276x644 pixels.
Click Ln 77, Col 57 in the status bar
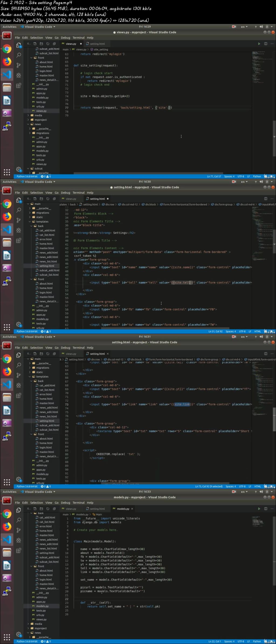[214, 177]
